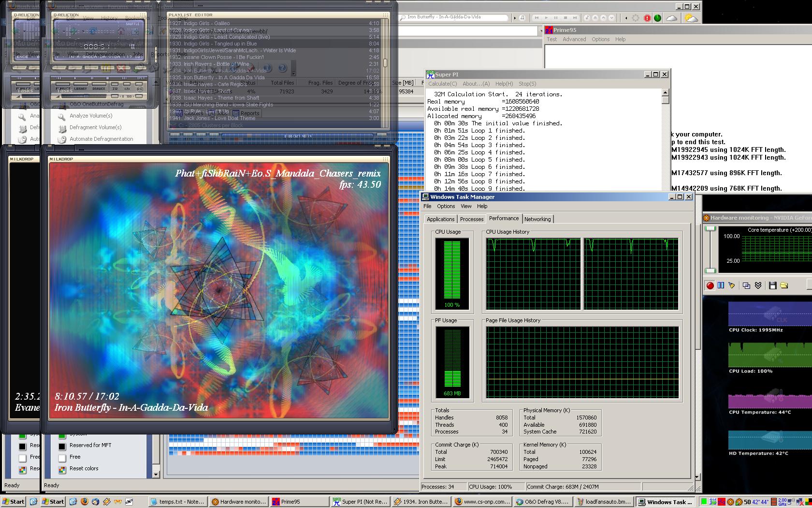This screenshot has width=812, height=508.
Task: Select playlist entry Indigo Girls - Galileo
Action: point(275,23)
